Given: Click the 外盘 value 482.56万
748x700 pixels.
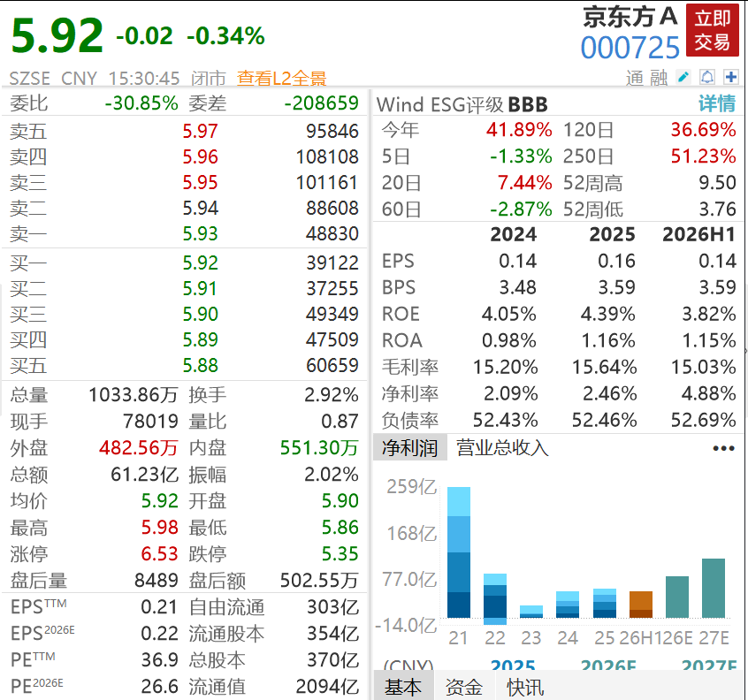Looking at the screenshot, I should (x=139, y=448).
